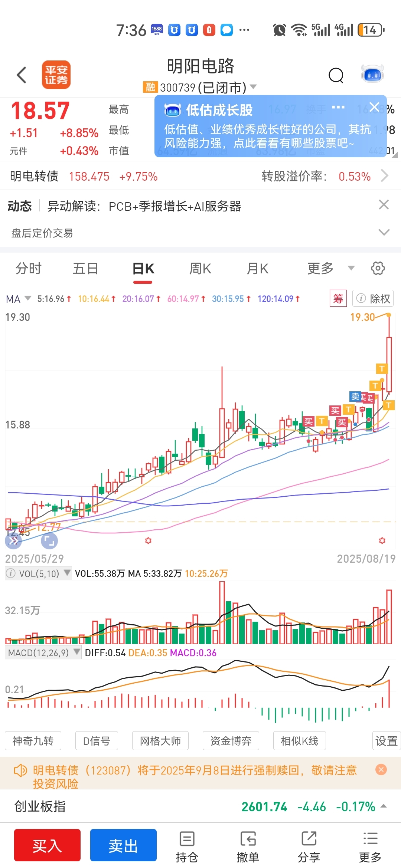Image resolution: width=401 pixels, height=868 pixels.
Task: Tap the 120:14.09 MA value
Action: (x=279, y=299)
